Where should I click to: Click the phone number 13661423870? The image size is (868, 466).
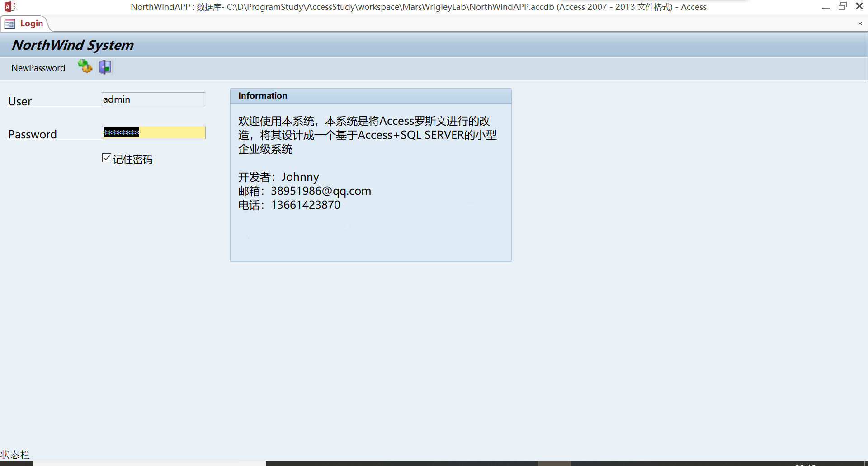(306, 205)
